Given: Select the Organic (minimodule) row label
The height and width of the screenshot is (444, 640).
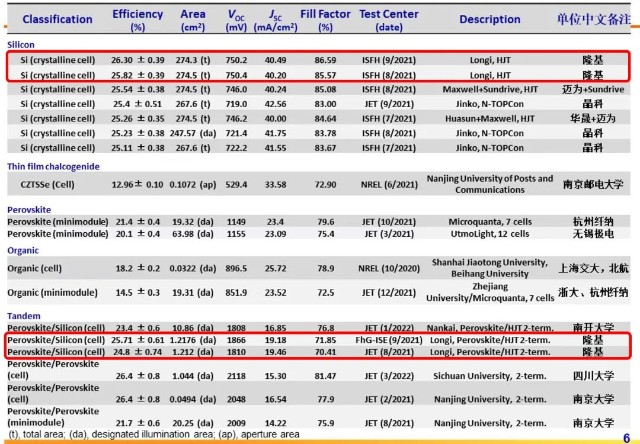Looking at the screenshot, I should pyautogui.click(x=52, y=293).
